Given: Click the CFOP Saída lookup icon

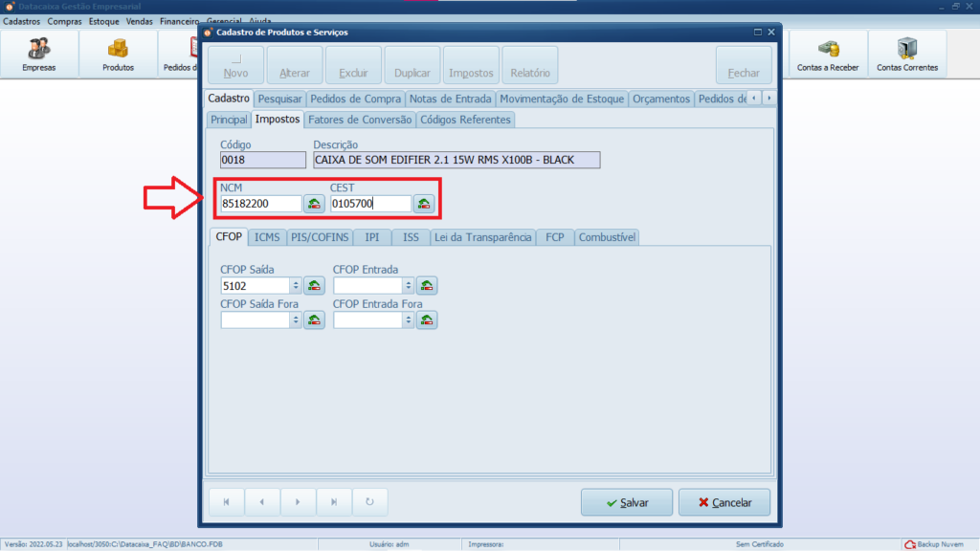Looking at the screenshot, I should (x=314, y=286).
